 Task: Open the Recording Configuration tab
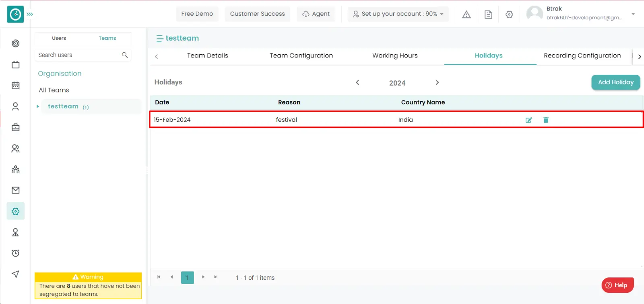point(582,55)
